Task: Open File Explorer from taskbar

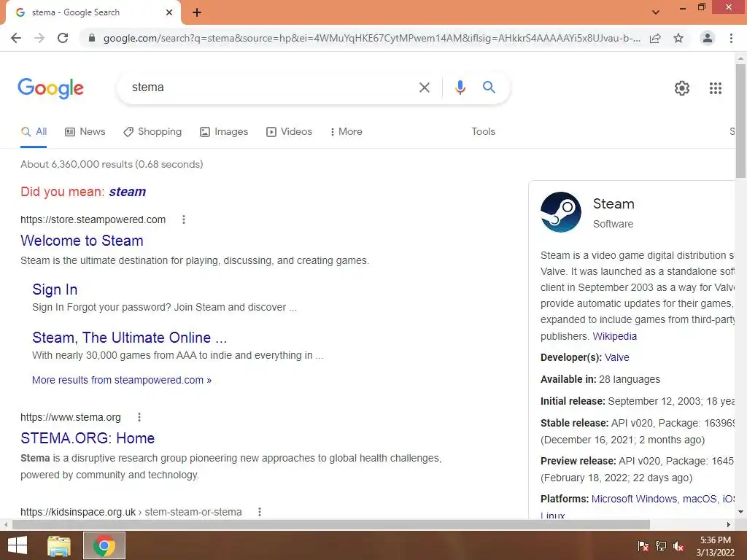Action: click(x=59, y=545)
